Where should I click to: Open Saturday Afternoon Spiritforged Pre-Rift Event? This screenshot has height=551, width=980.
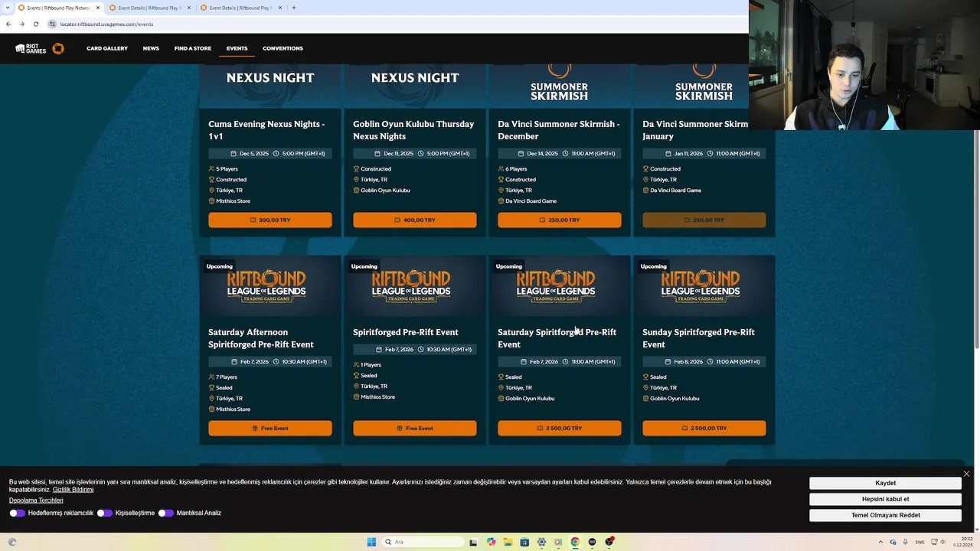[x=261, y=338]
